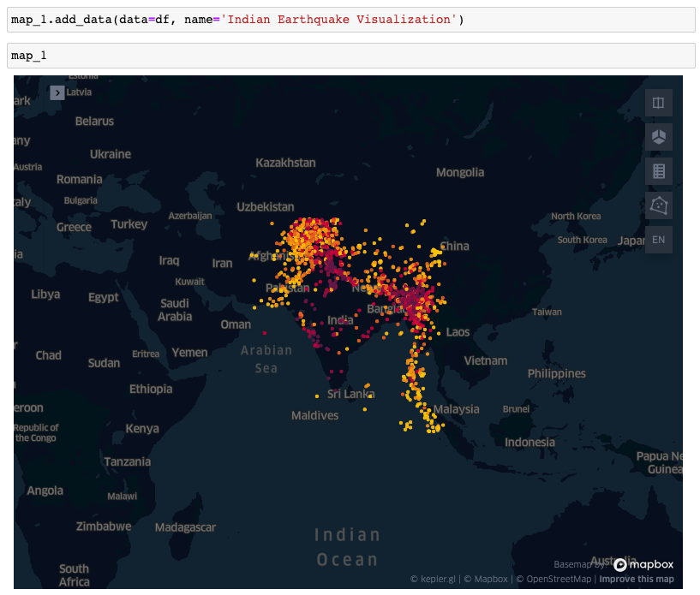Click the Taiwan map label
Viewport: 700px width, 595px height.
547,312
